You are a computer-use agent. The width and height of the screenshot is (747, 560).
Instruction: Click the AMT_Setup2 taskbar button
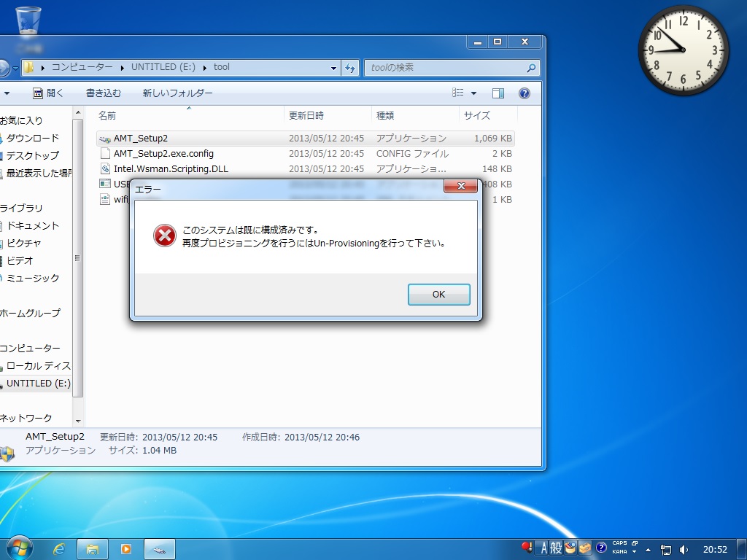(x=160, y=549)
